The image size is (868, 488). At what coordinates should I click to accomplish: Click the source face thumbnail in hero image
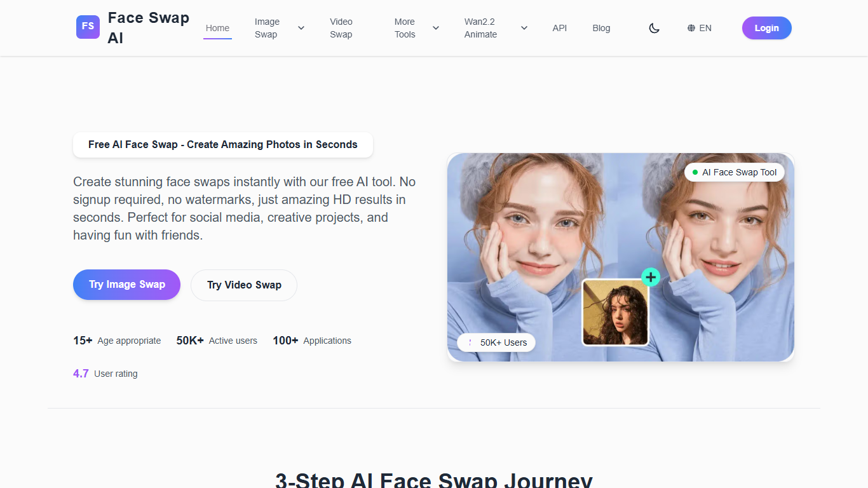click(615, 313)
